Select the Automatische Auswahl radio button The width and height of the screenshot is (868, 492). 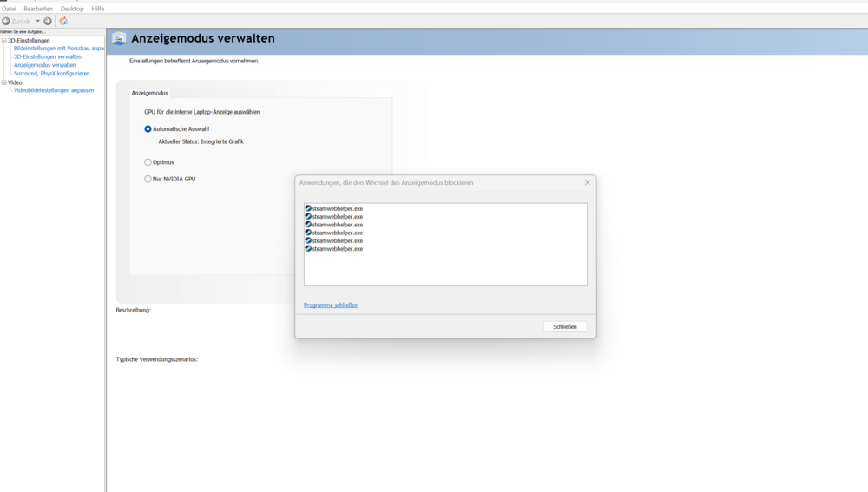click(148, 129)
